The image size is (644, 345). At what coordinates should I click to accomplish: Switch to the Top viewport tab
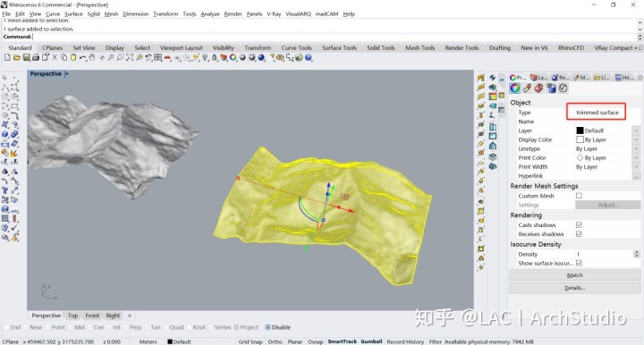pyautogui.click(x=72, y=316)
